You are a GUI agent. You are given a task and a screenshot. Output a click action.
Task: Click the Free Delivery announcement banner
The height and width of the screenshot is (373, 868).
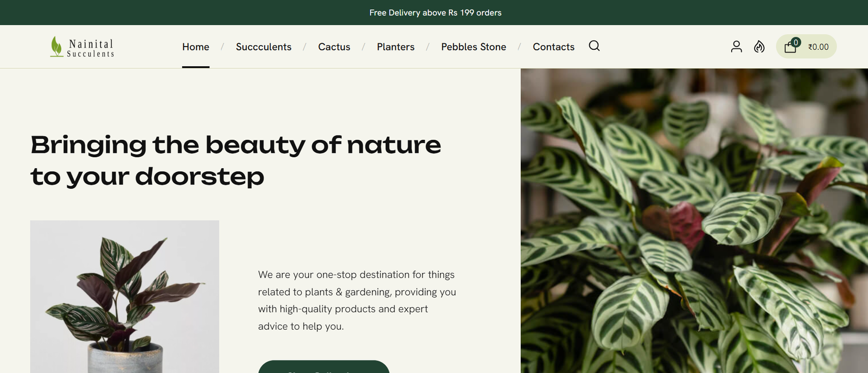click(x=435, y=12)
